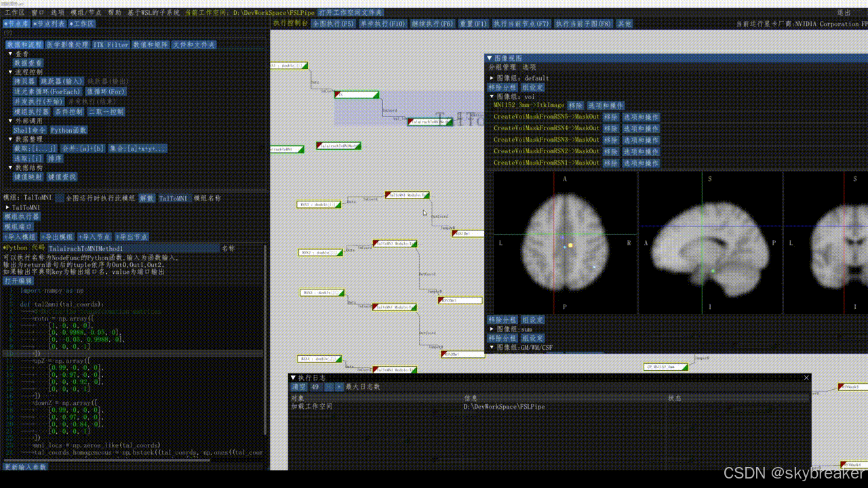Select the 数据和流程 category tab
Viewport: 868px width, 488px height.
pyautogui.click(x=24, y=45)
